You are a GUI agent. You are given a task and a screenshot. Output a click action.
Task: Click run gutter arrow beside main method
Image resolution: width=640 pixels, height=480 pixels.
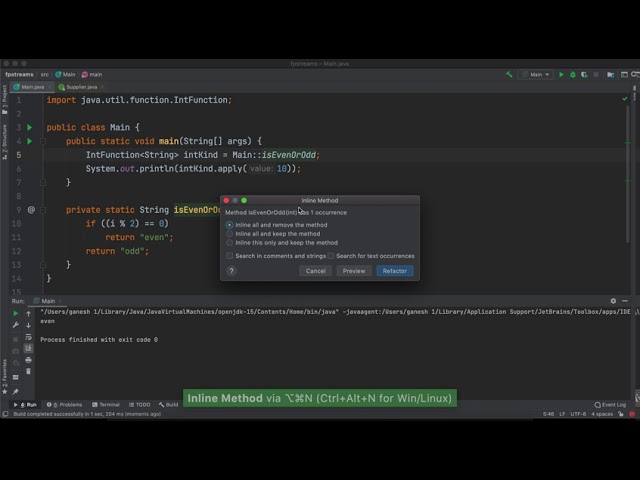pos(29,141)
